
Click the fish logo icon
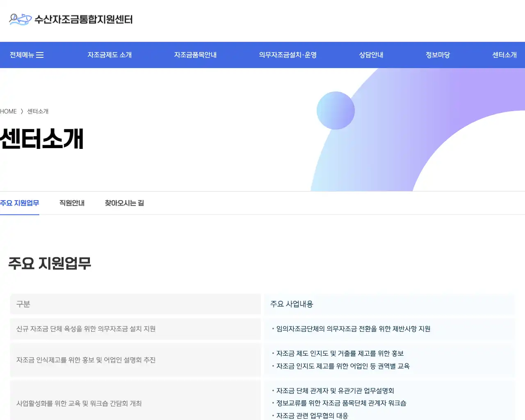pos(18,19)
